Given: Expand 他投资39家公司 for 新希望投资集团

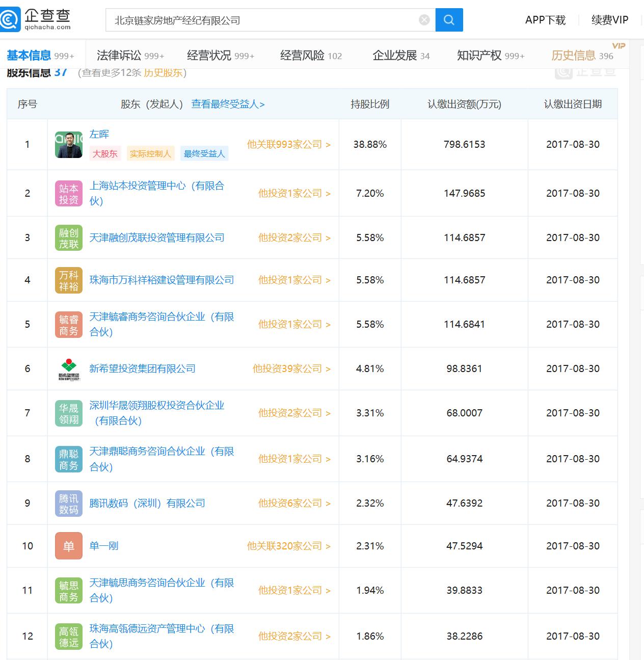Looking at the screenshot, I should tap(292, 369).
